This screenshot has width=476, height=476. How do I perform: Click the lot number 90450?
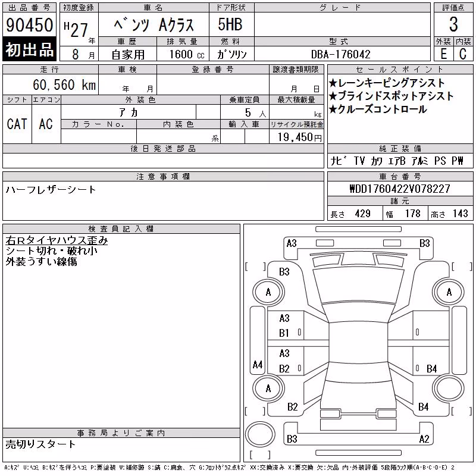click(29, 25)
